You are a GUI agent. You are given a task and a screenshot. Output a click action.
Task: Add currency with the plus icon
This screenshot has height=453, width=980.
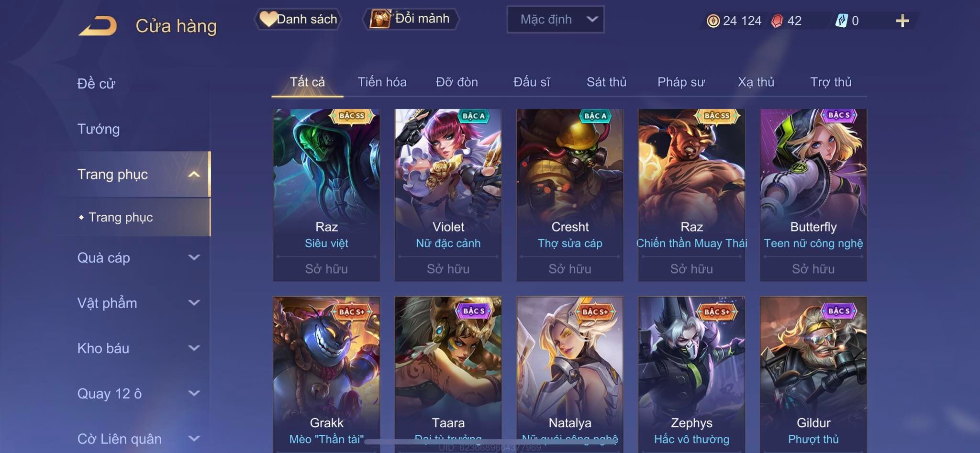[x=902, y=21]
